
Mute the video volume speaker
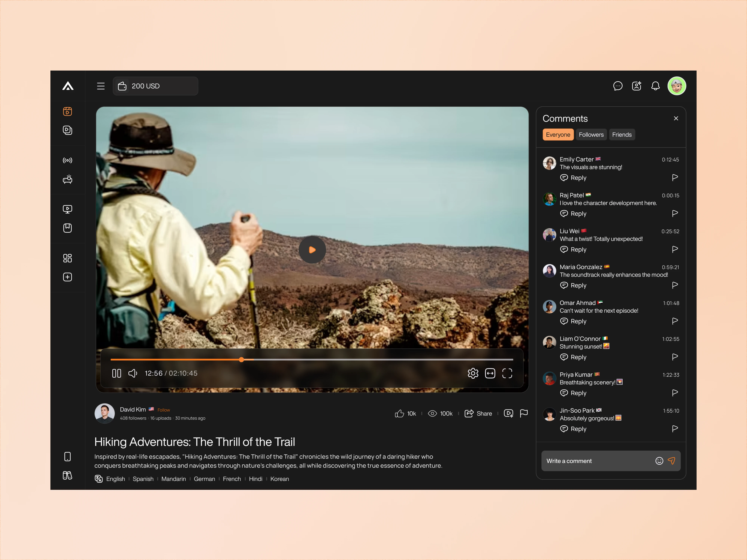(133, 373)
